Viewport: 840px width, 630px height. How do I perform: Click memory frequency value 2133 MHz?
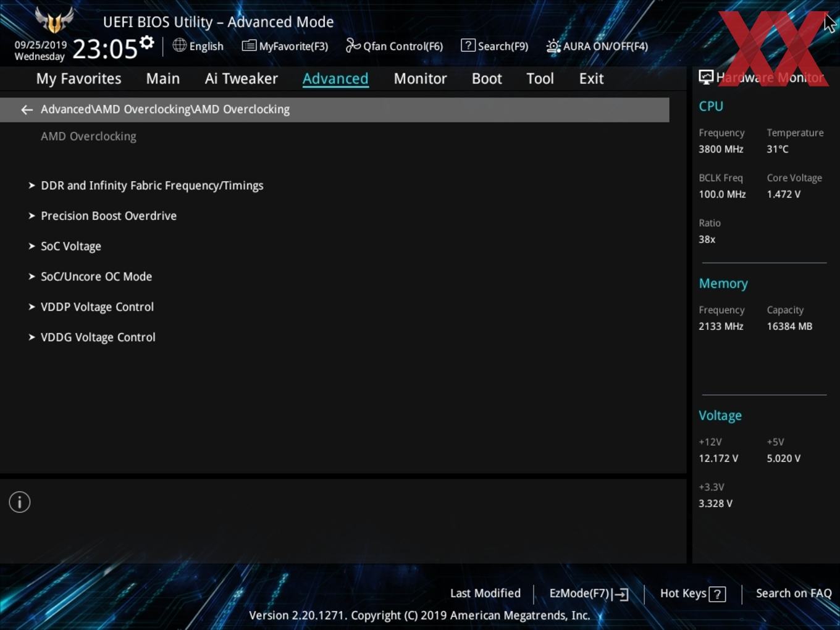click(721, 326)
